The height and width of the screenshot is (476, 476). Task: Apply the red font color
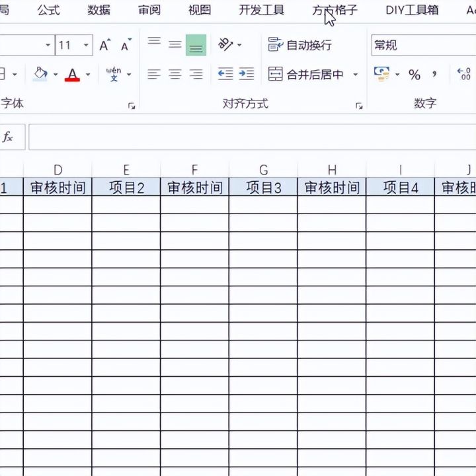(72, 74)
